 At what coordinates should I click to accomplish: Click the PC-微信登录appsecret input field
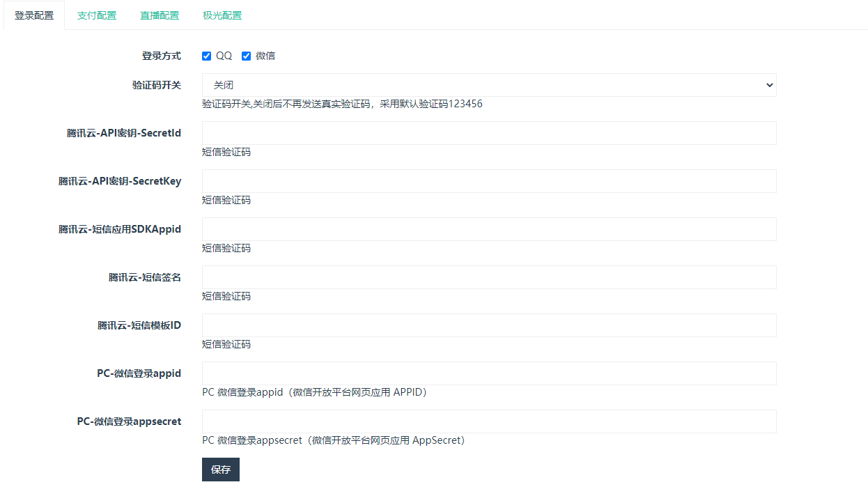coord(489,421)
